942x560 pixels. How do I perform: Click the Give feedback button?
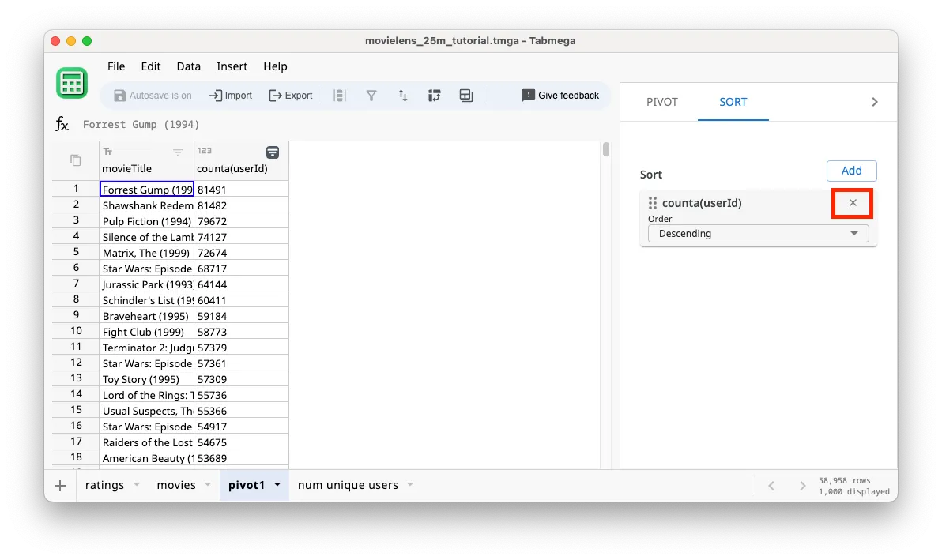[560, 95]
